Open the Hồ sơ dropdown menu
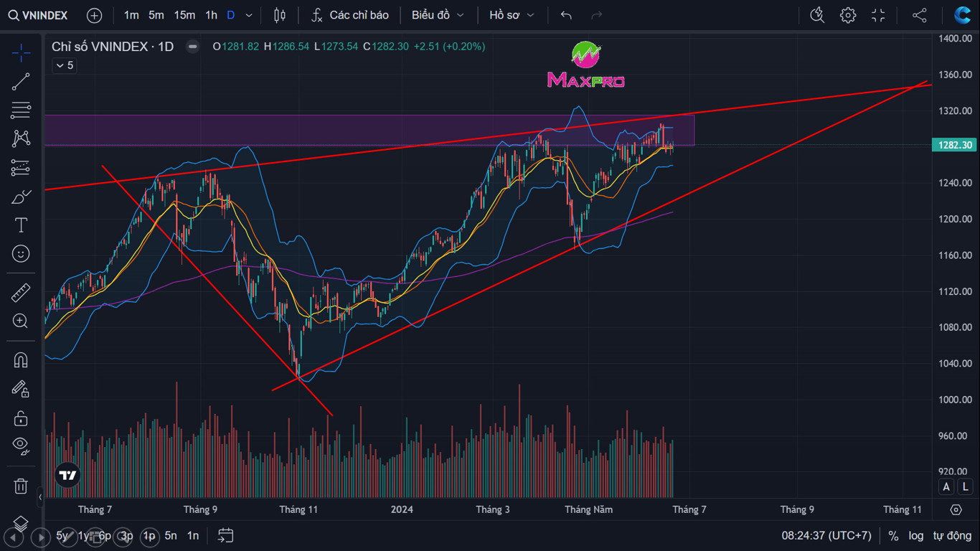 pyautogui.click(x=512, y=15)
